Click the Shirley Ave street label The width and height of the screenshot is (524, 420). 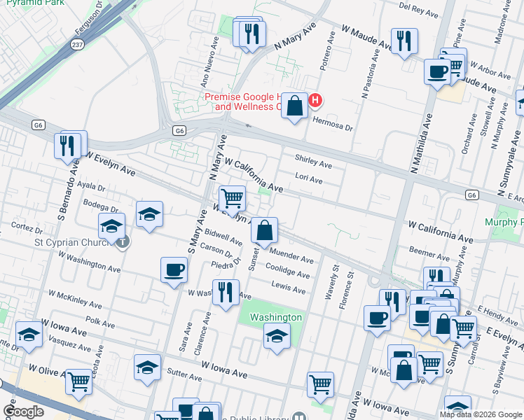[313, 161]
